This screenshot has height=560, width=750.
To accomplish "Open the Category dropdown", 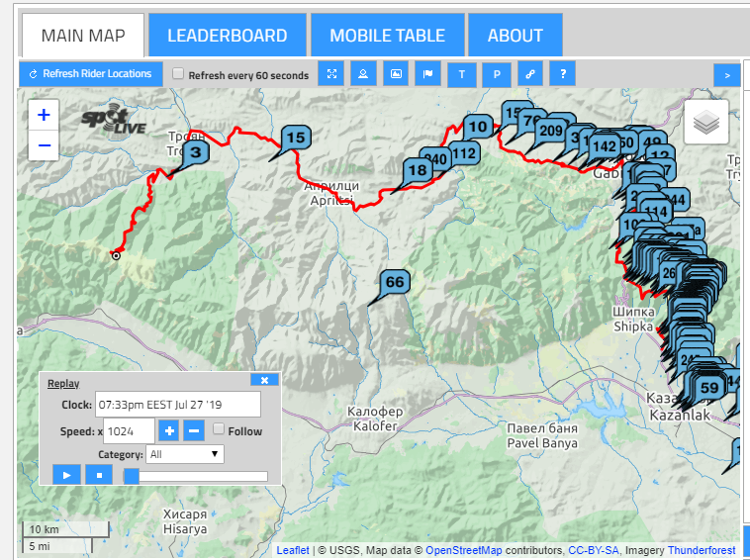I will coord(185,454).
